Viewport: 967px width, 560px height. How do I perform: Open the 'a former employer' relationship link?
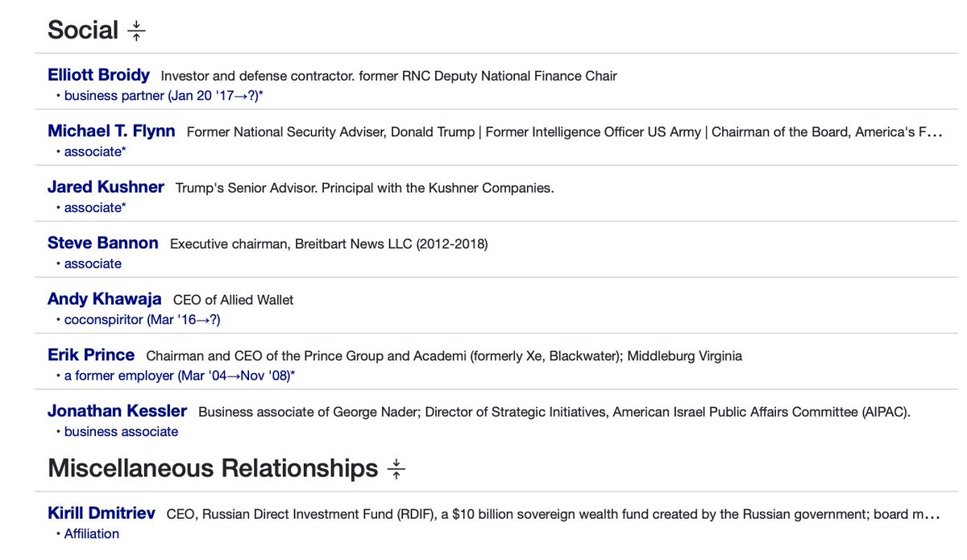pyautogui.click(x=179, y=375)
